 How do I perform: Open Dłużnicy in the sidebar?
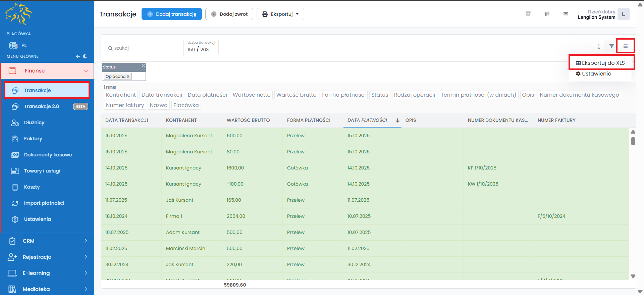click(34, 122)
